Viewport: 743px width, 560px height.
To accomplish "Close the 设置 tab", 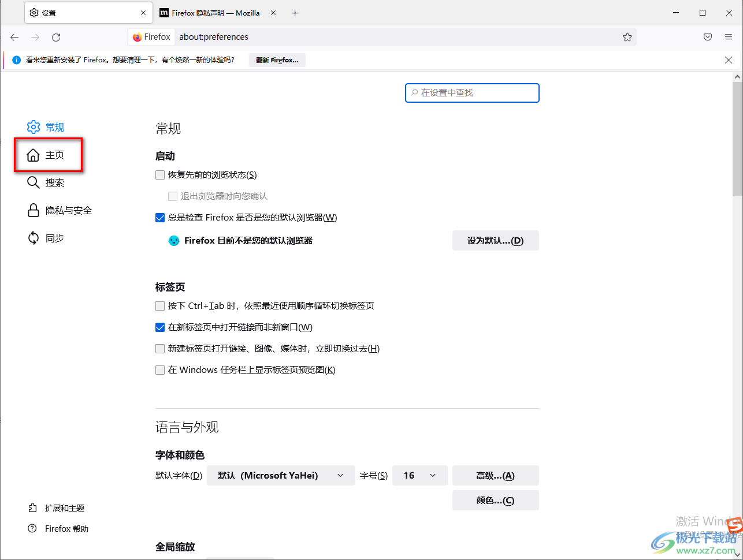I will [x=143, y=13].
